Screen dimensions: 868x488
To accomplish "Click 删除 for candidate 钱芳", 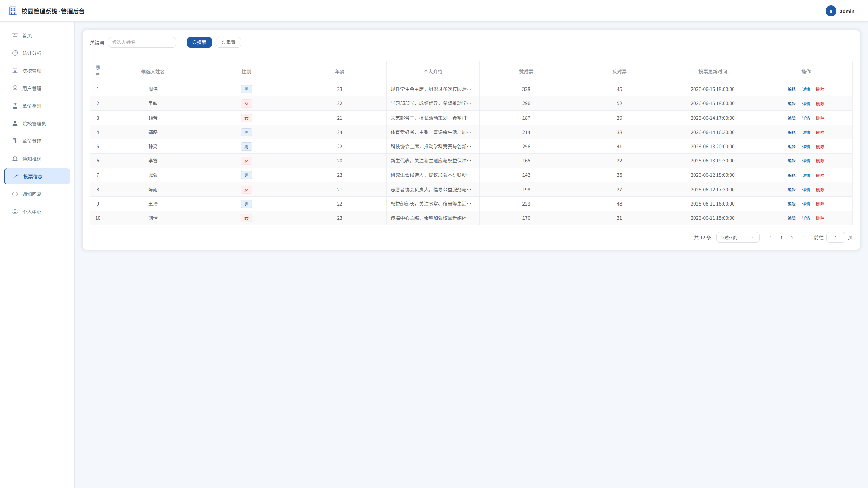I will (x=820, y=118).
